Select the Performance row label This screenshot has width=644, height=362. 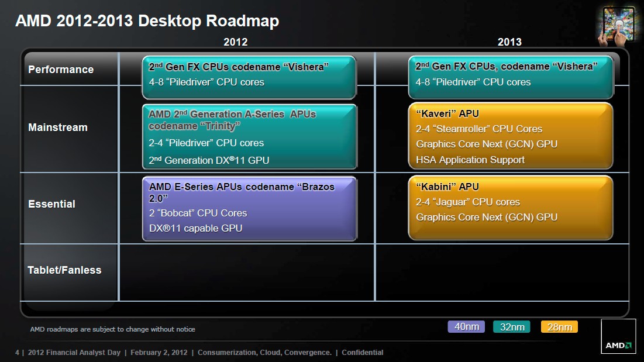tap(61, 70)
